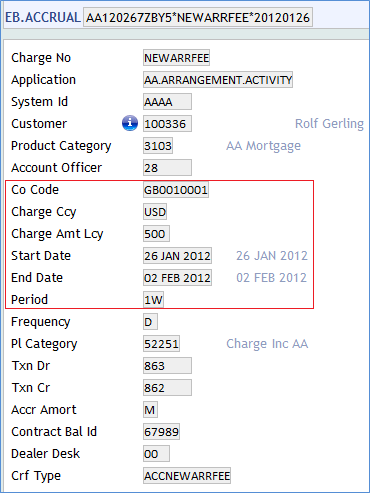The image size is (370, 493).
Task: Select the Charge Ccy field USD
Action: 155,212
